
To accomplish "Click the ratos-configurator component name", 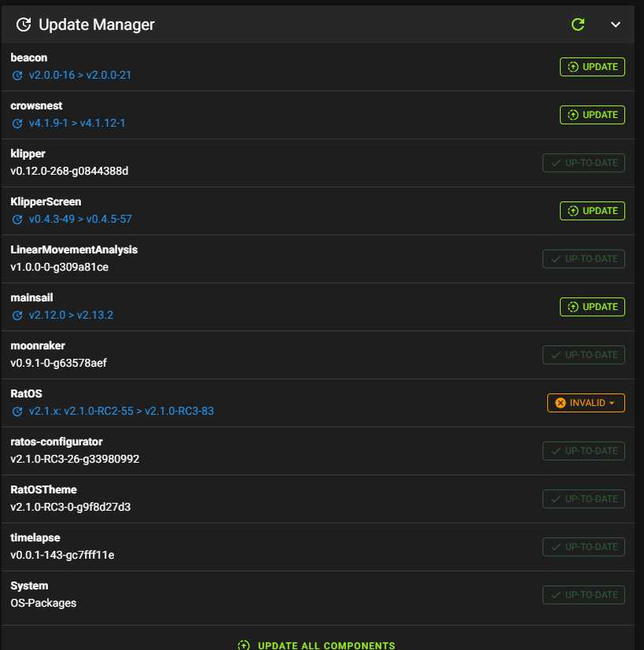I will [x=57, y=441].
